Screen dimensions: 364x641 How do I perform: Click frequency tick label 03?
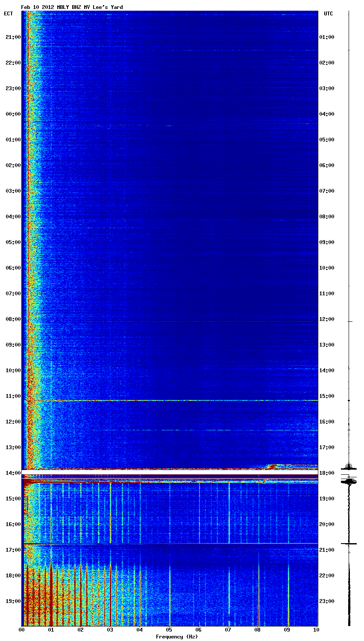110,630
